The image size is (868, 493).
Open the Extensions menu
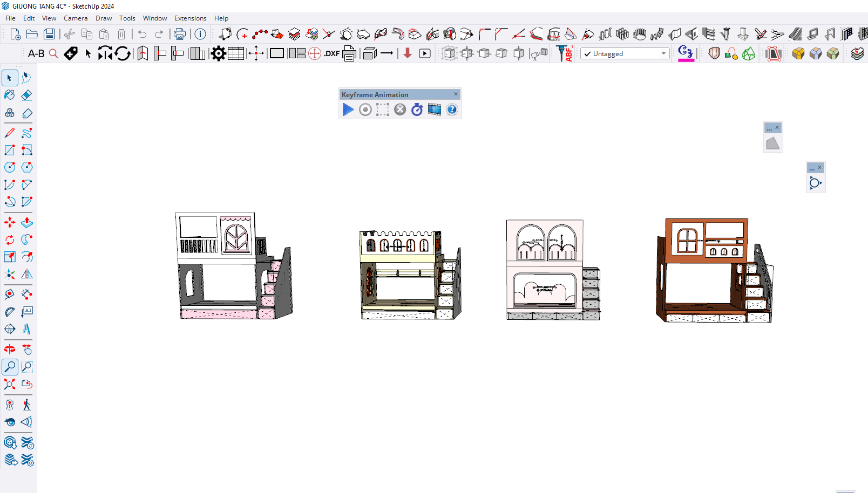(x=190, y=18)
